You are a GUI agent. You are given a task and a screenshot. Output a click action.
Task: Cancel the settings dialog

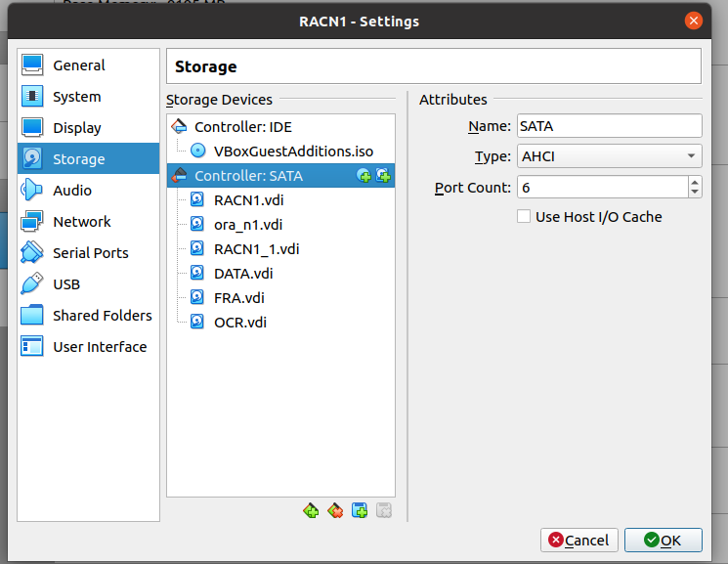point(578,540)
